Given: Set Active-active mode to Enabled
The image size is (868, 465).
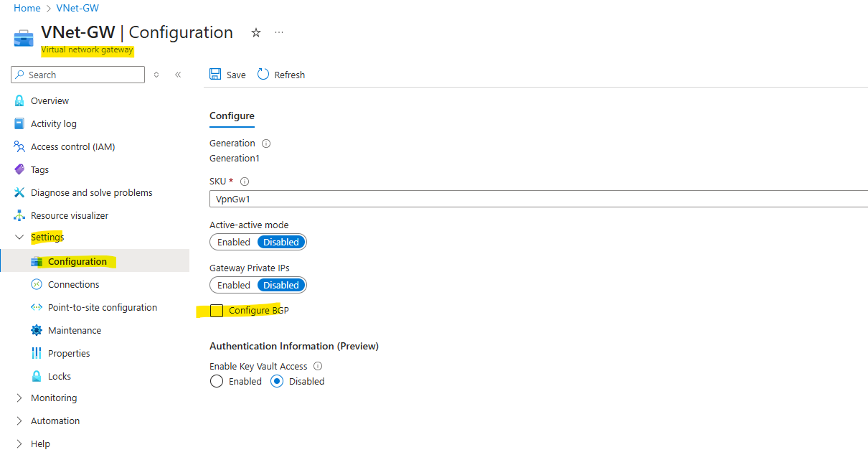Looking at the screenshot, I should pyautogui.click(x=234, y=242).
